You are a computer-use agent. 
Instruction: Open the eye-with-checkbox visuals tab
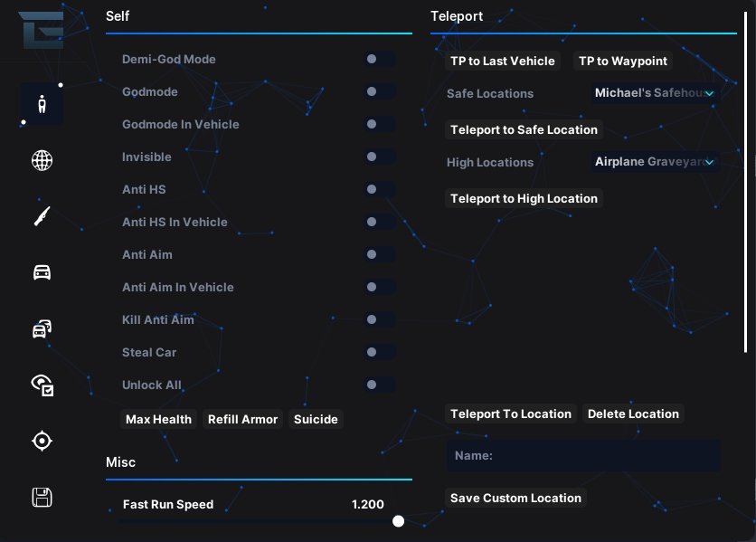pos(43,385)
